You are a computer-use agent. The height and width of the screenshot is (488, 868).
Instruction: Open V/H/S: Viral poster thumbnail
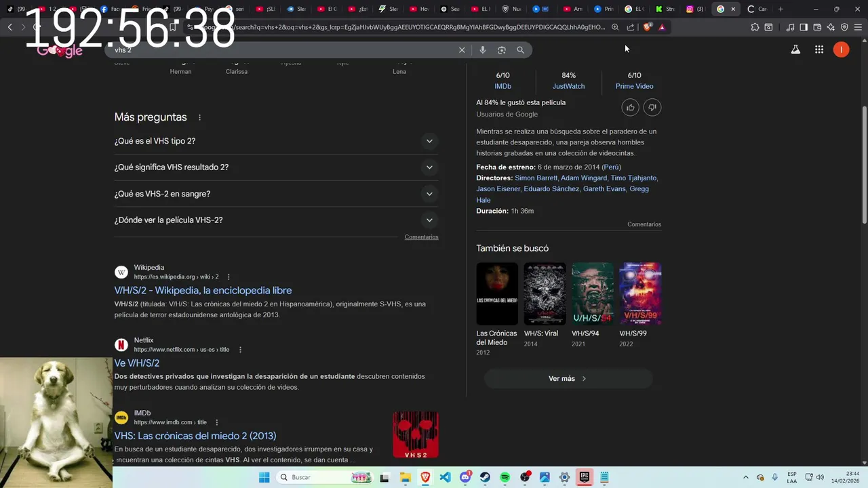coord(545,293)
